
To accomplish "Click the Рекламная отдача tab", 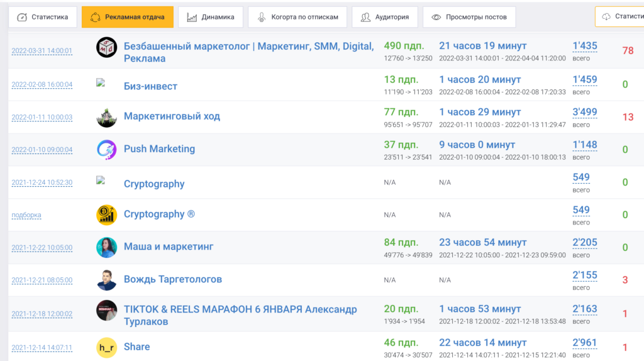I will click(x=128, y=17).
